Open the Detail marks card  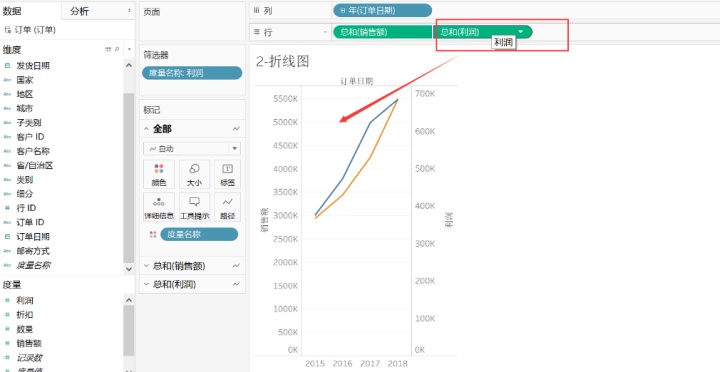click(158, 207)
